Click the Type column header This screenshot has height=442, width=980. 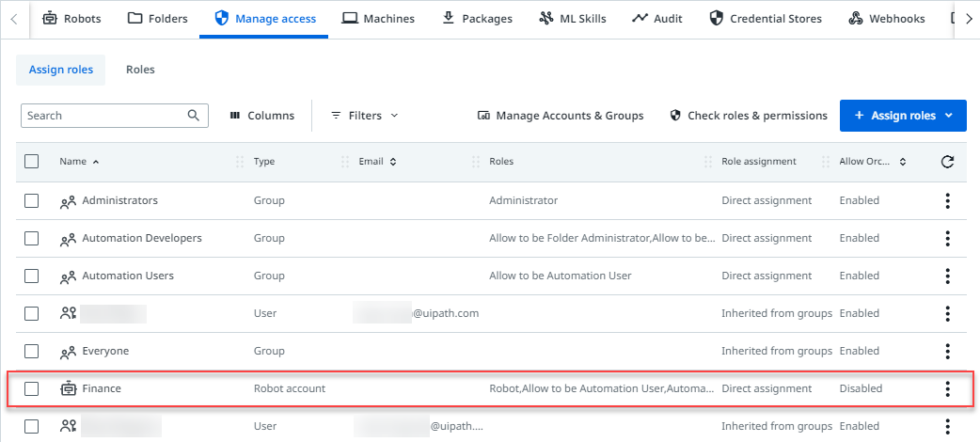pyautogui.click(x=264, y=162)
